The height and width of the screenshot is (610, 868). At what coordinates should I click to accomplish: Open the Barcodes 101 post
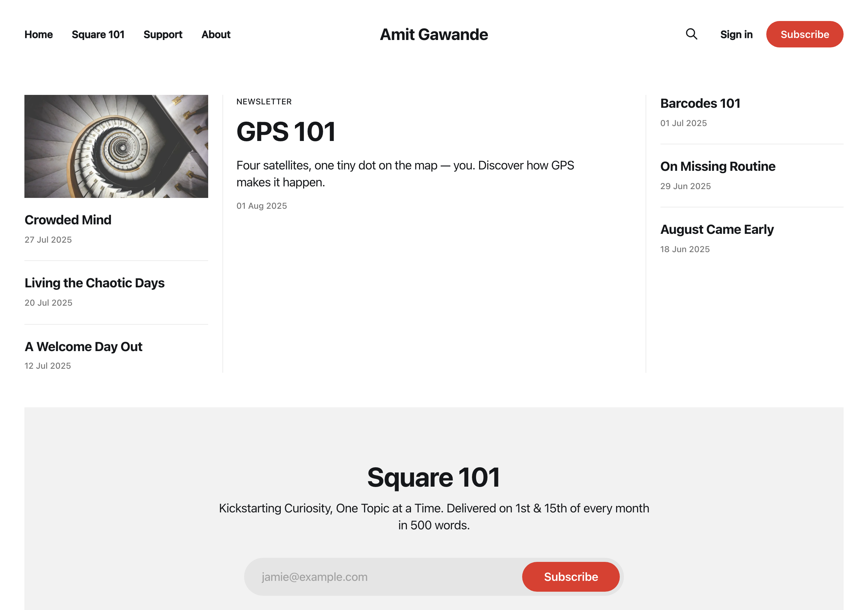[x=700, y=103]
